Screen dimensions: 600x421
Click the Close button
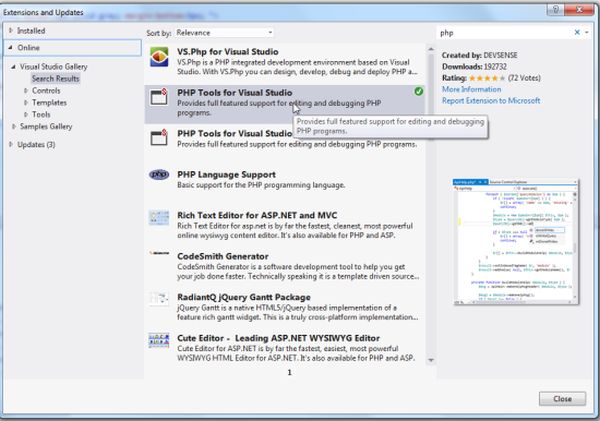562,399
